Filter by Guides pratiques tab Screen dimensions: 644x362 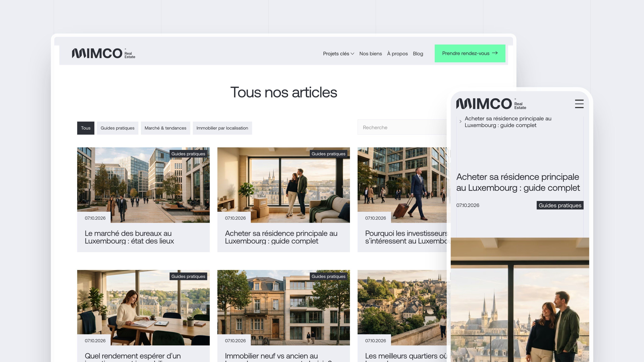click(117, 128)
